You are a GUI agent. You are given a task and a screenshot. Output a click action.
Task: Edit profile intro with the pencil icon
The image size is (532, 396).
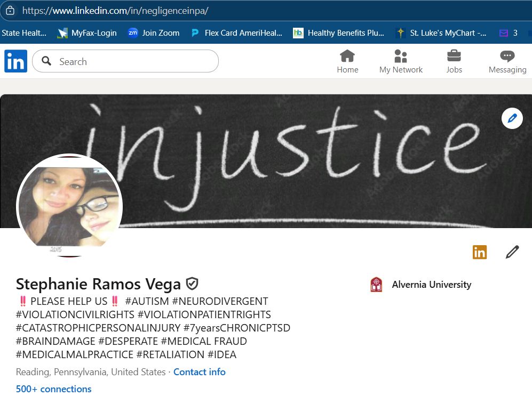[x=512, y=252]
